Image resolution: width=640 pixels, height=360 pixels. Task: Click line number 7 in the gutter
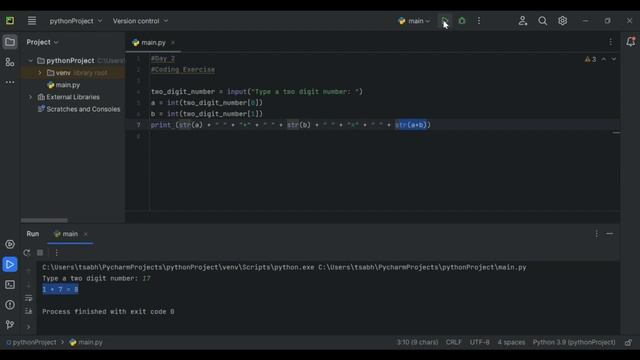click(x=138, y=125)
